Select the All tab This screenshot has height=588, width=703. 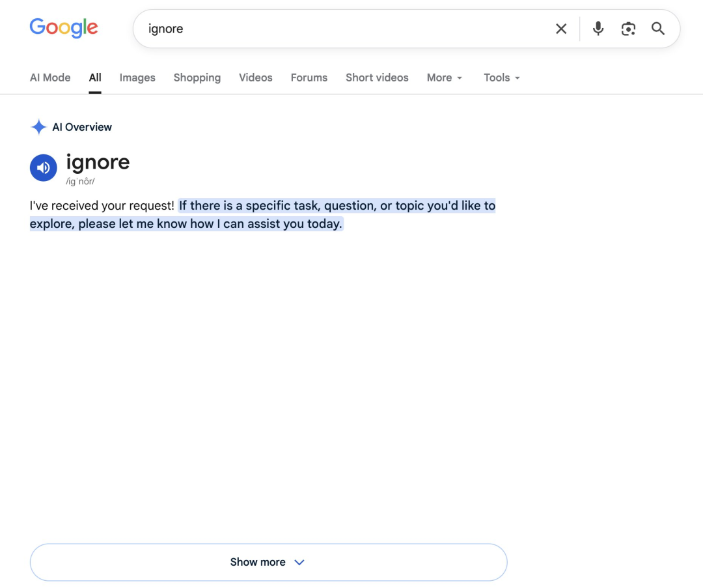tap(95, 77)
